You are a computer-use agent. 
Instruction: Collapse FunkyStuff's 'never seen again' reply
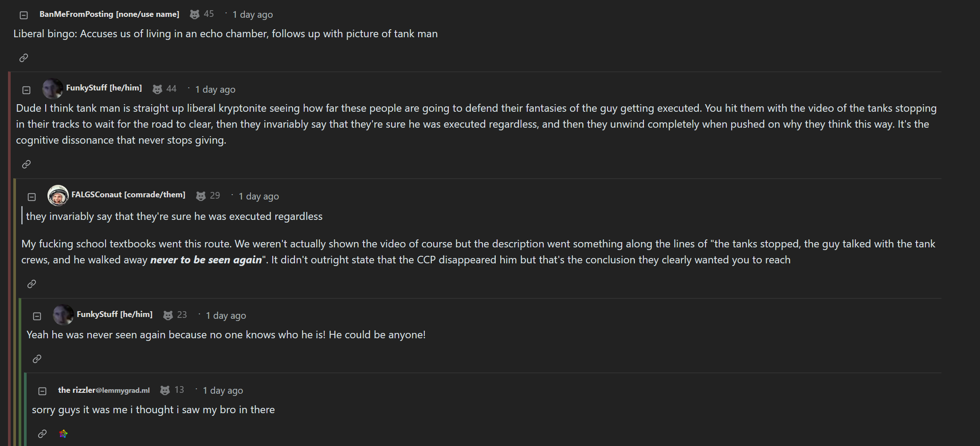click(x=37, y=316)
